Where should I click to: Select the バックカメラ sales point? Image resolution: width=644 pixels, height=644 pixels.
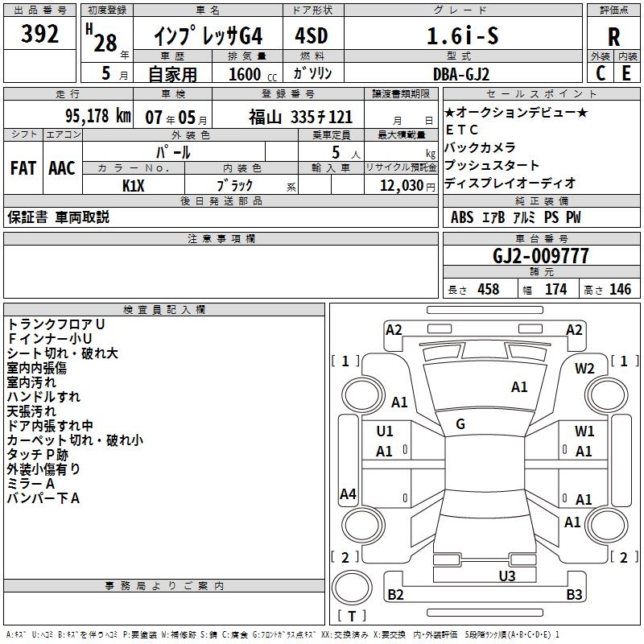(480, 147)
